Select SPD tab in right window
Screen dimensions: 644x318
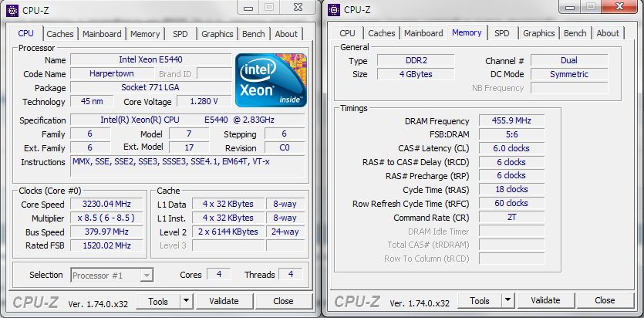502,33
